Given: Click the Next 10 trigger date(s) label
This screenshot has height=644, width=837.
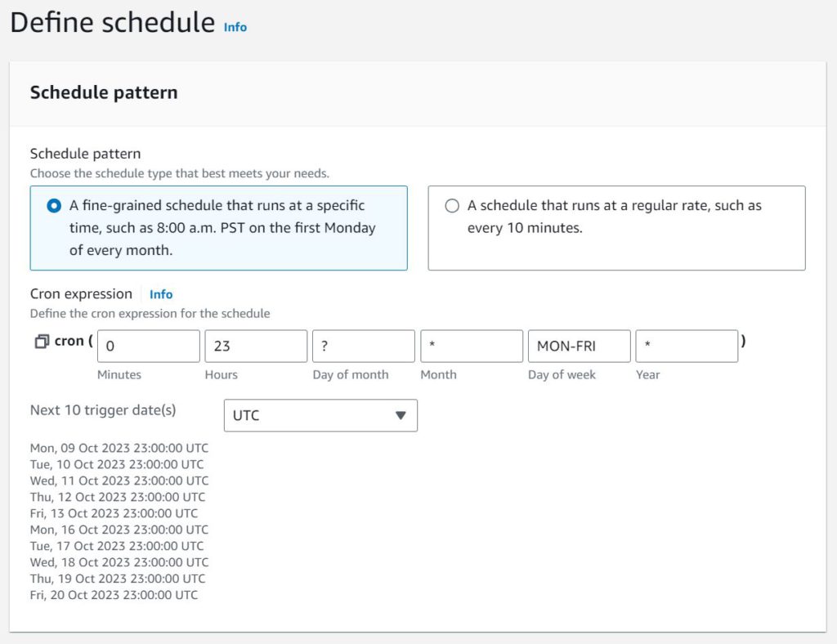Looking at the screenshot, I should [103, 410].
